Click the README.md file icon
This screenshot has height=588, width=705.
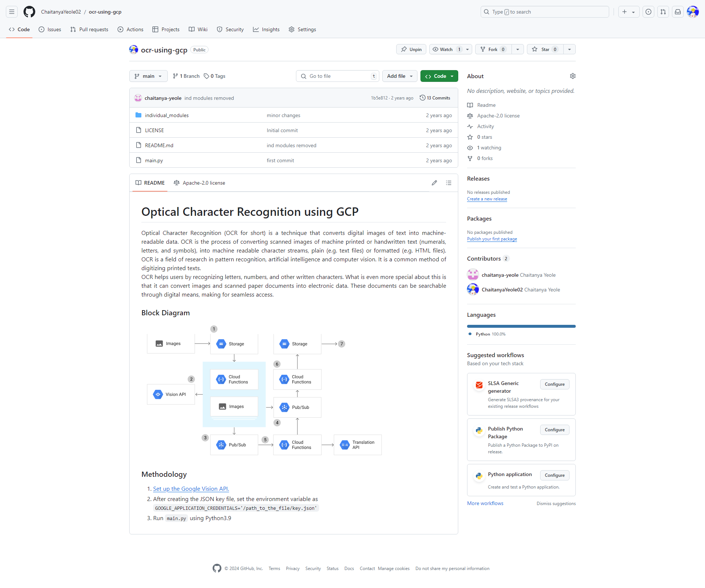(x=138, y=145)
